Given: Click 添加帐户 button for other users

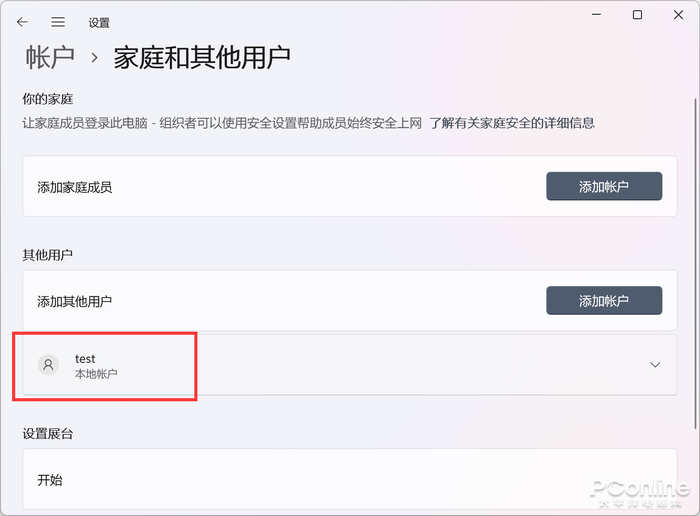Looking at the screenshot, I should (x=603, y=300).
